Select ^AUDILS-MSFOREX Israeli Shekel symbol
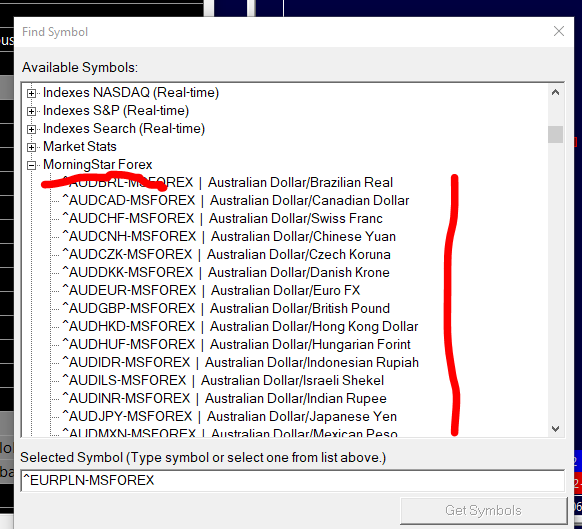 click(223, 381)
